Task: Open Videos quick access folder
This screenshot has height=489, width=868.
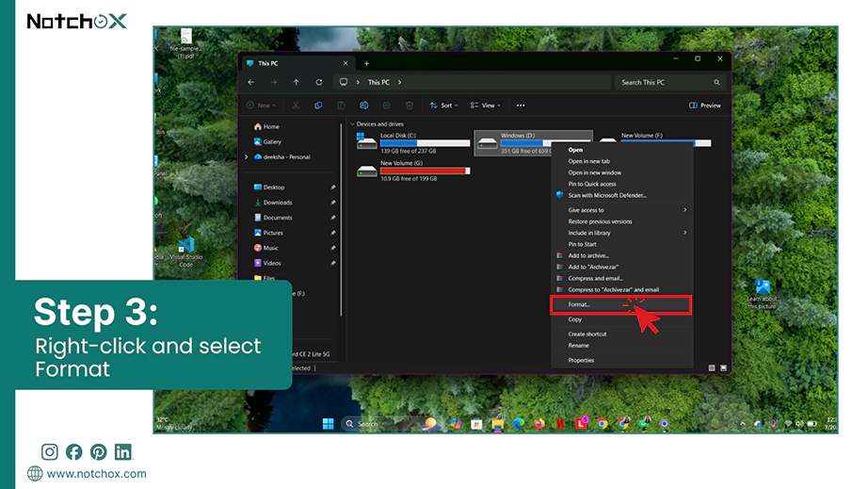Action: [x=267, y=263]
